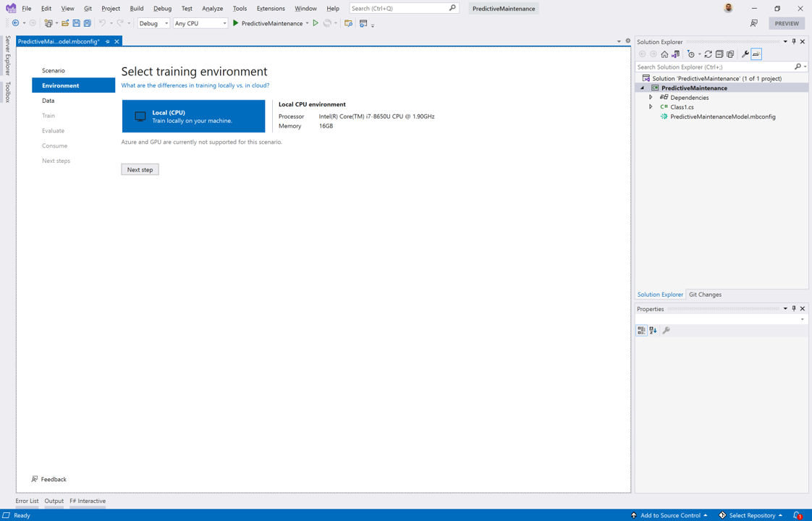Click Select Repository in status bar
Image resolution: width=812 pixels, height=521 pixels.
751,515
